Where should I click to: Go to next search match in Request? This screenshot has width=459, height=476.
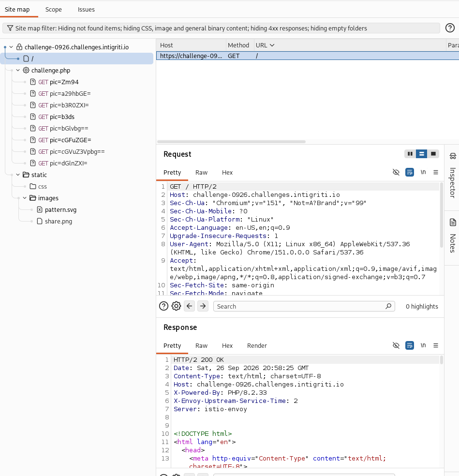pos(203,306)
